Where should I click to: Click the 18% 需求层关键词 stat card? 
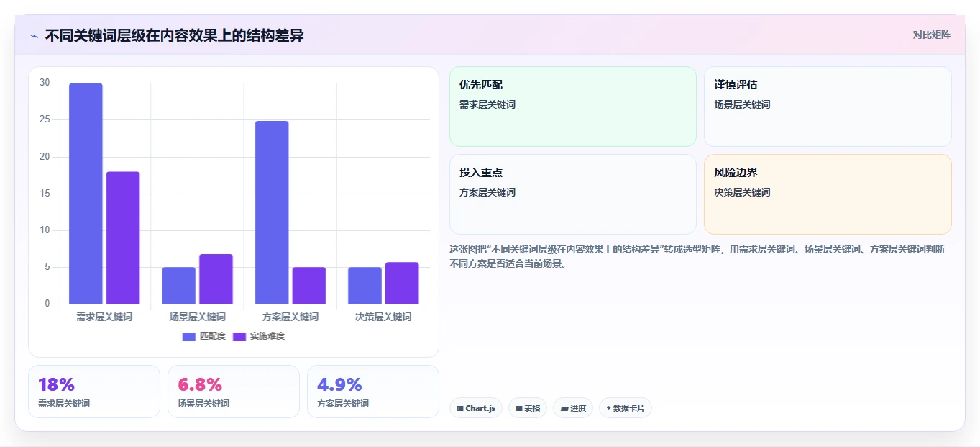(x=94, y=392)
